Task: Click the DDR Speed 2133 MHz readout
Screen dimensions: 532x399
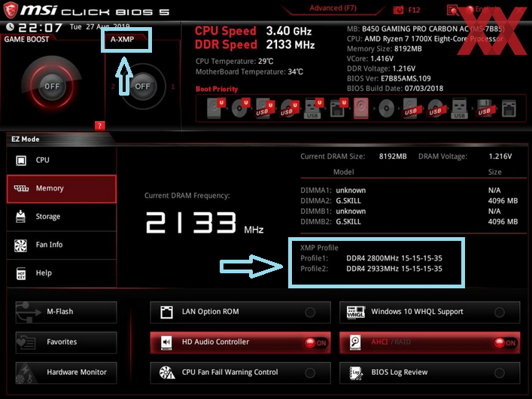Action: 255,44
